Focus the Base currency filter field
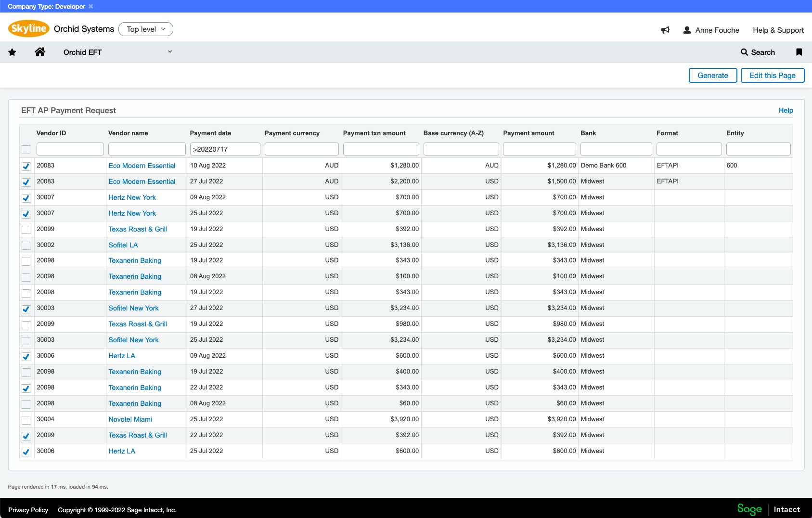 point(461,149)
